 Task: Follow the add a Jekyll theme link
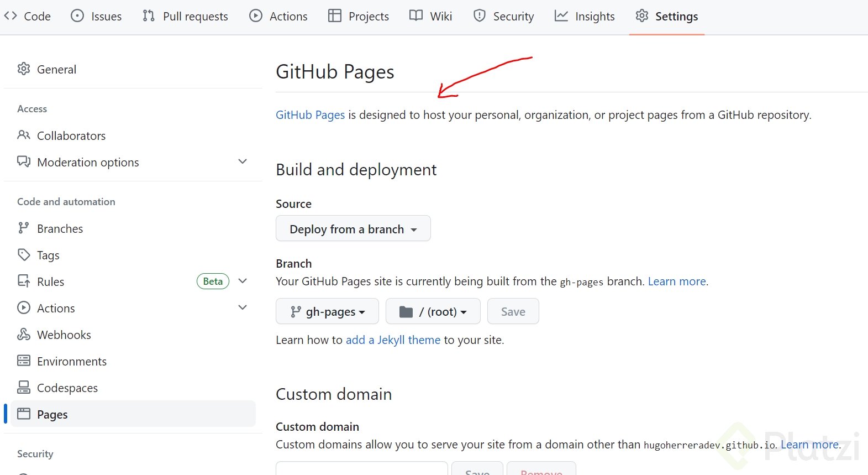pos(393,340)
